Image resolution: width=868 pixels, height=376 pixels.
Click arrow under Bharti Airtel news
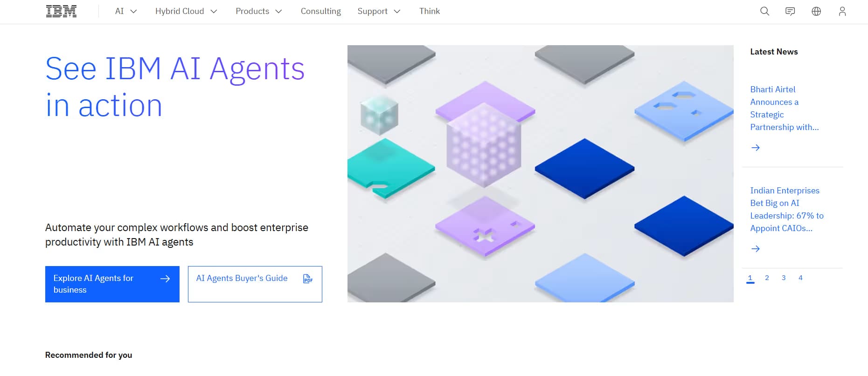click(x=756, y=148)
